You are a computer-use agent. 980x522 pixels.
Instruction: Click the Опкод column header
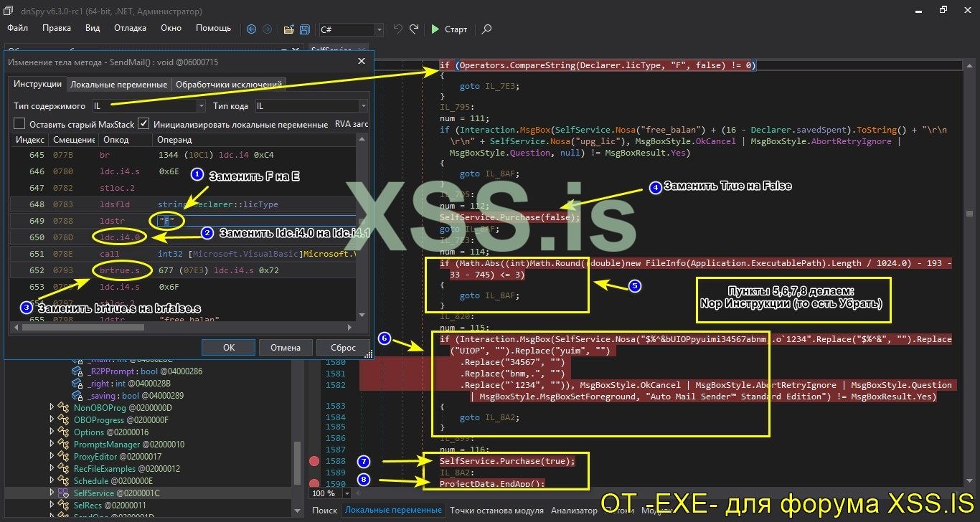pos(124,140)
